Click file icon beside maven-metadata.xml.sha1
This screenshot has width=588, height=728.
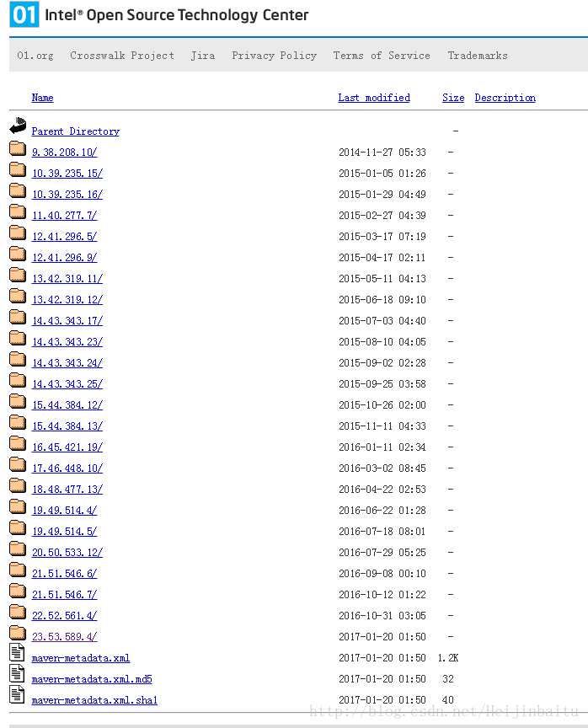click(17, 694)
